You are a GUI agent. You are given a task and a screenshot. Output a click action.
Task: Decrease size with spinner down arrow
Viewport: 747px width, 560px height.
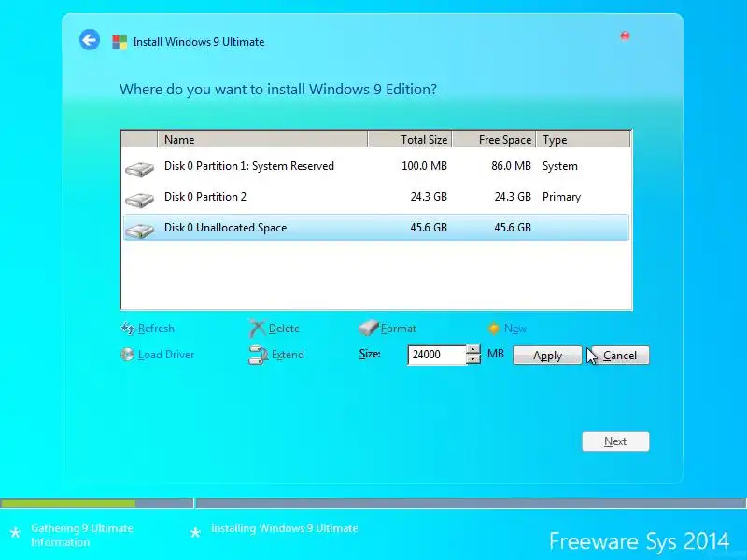pos(473,359)
